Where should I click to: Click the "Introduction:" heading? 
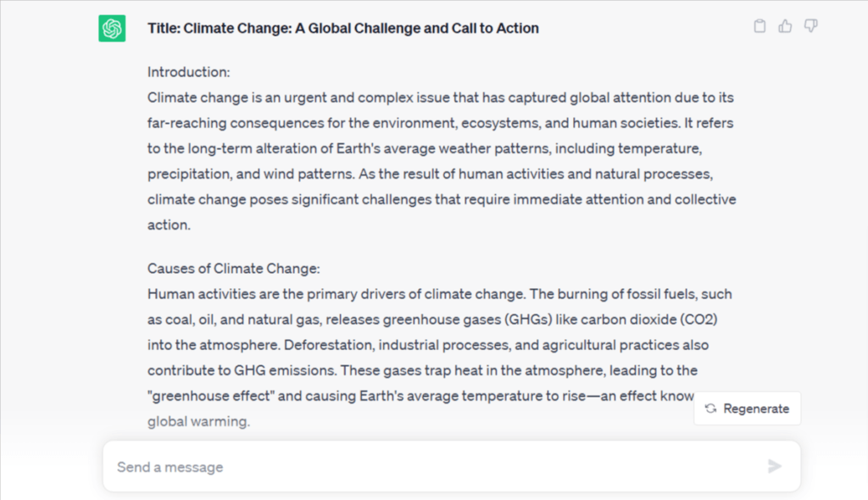coord(188,72)
